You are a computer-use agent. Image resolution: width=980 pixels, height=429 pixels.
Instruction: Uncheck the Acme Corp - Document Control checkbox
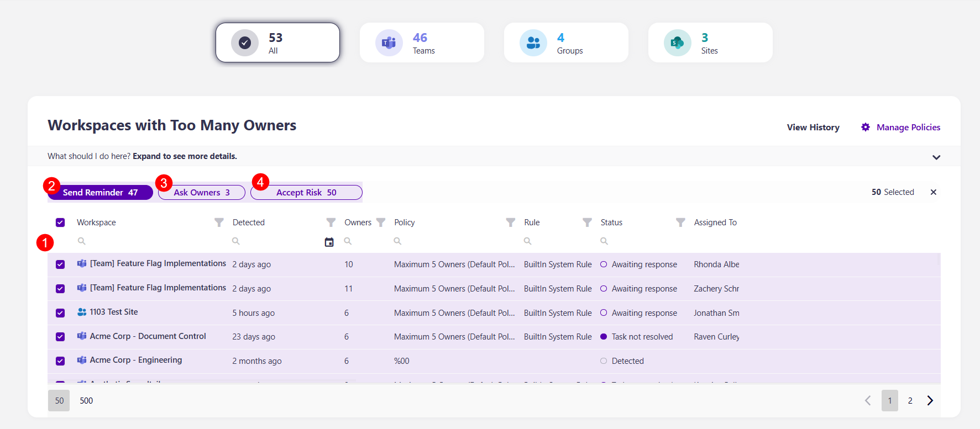(x=60, y=337)
